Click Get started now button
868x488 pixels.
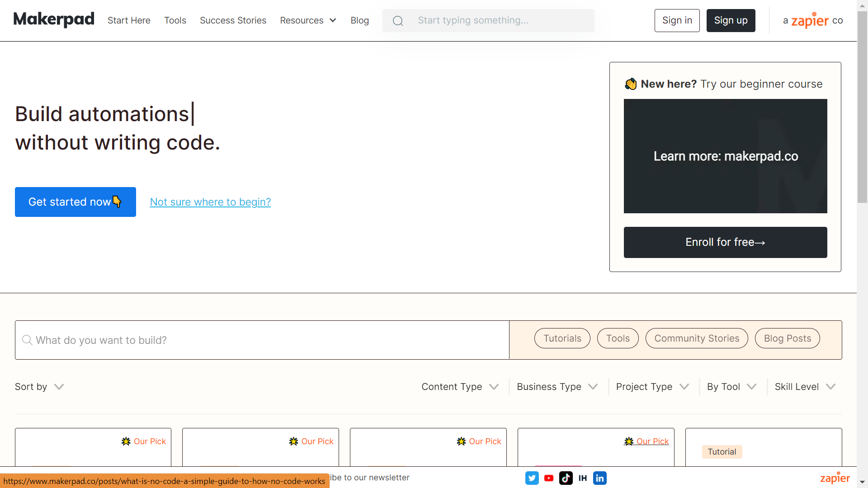point(75,202)
